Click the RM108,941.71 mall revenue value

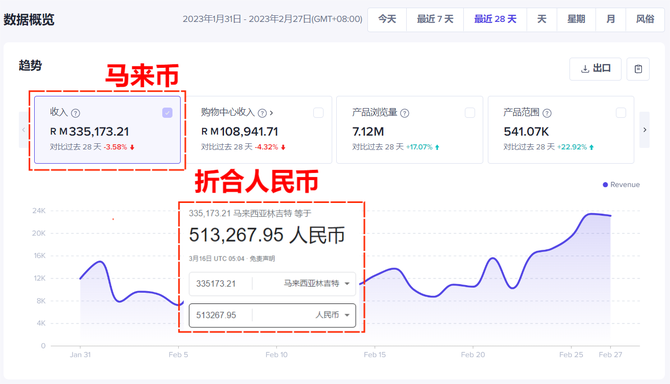click(x=240, y=132)
